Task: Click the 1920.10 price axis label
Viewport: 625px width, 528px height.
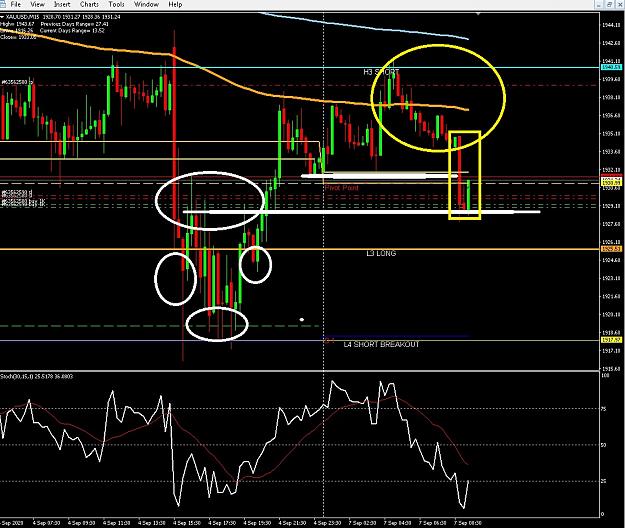Action: pyautogui.click(x=612, y=314)
